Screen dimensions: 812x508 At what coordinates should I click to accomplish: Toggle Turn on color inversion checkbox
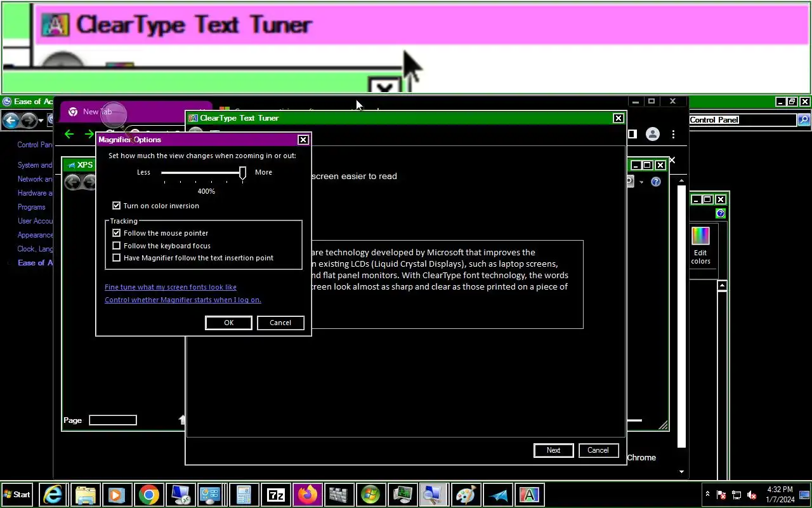[x=116, y=206]
